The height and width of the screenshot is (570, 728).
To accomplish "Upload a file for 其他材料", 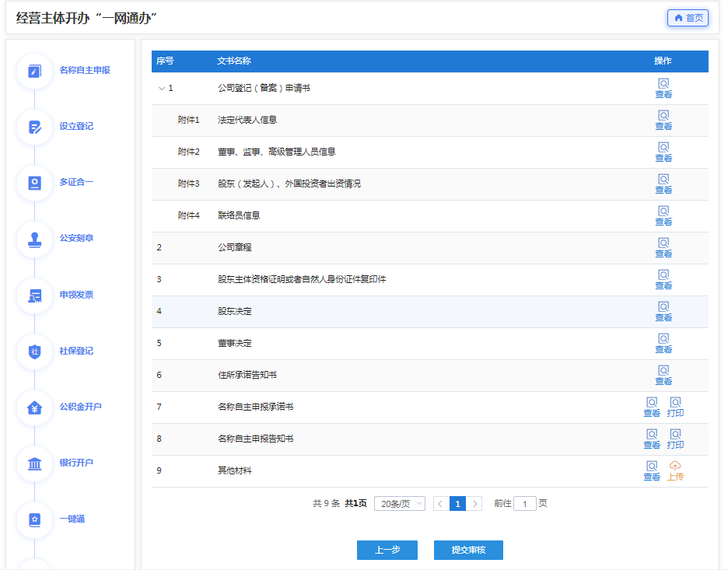I will 675,471.
